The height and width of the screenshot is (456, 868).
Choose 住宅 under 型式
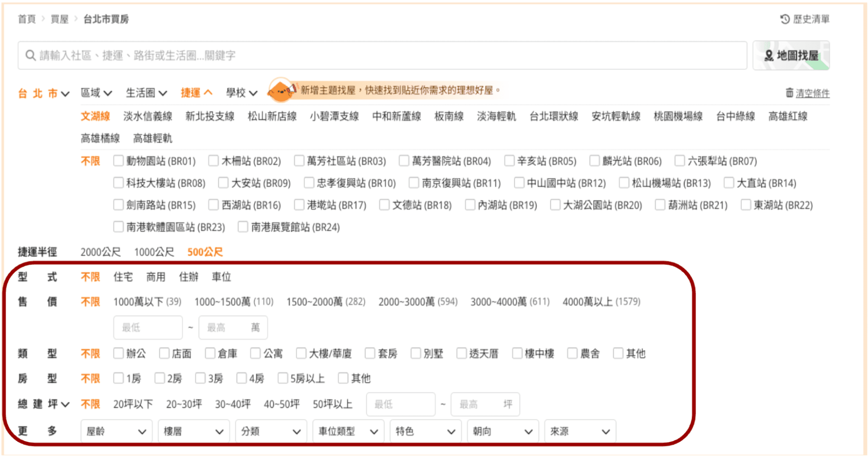click(x=123, y=277)
